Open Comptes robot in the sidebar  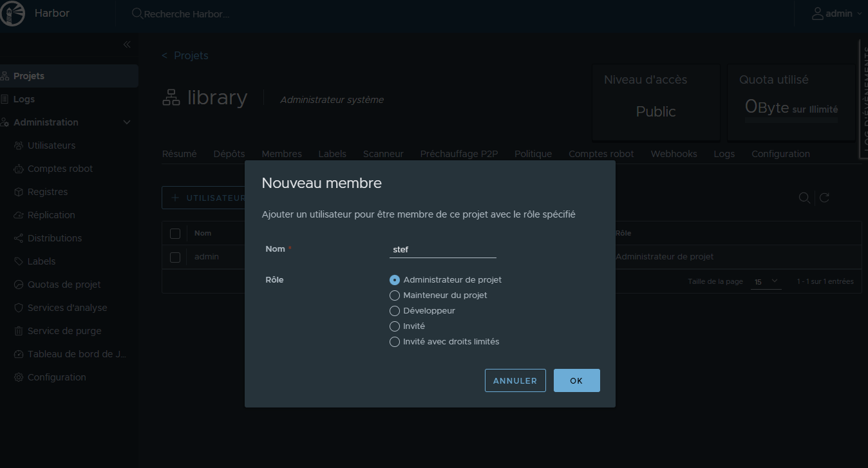click(60, 169)
